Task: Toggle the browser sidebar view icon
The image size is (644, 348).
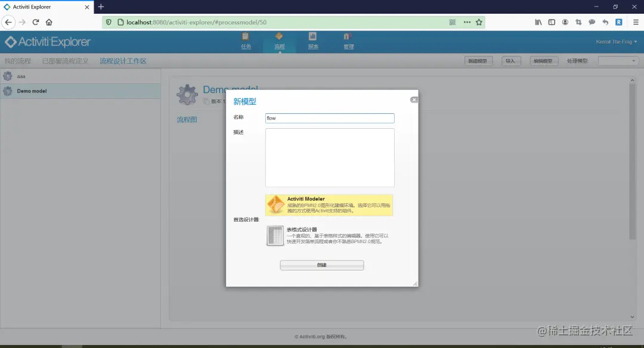Action: (552, 22)
